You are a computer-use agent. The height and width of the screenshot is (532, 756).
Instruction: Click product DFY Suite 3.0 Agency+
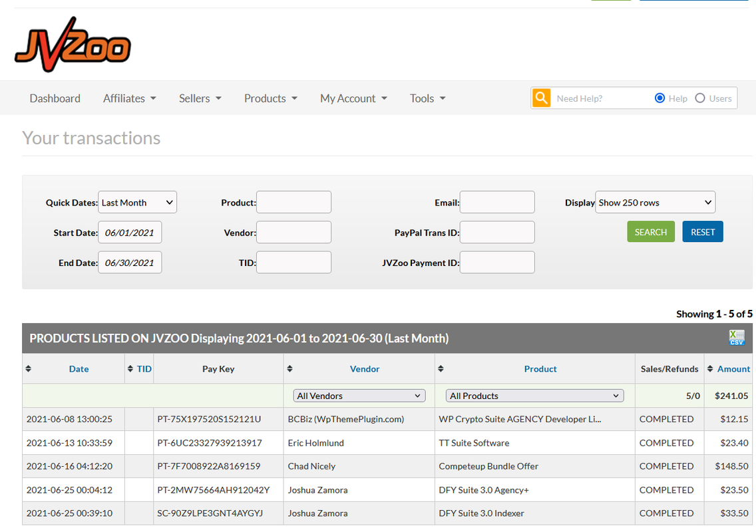(484, 490)
